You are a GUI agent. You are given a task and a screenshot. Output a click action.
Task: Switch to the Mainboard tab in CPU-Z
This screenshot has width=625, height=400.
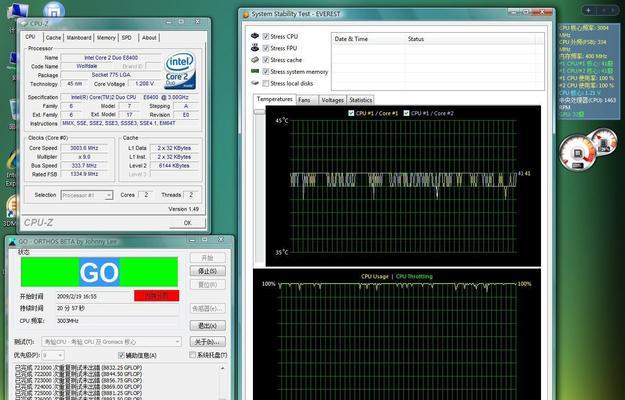[79, 37]
